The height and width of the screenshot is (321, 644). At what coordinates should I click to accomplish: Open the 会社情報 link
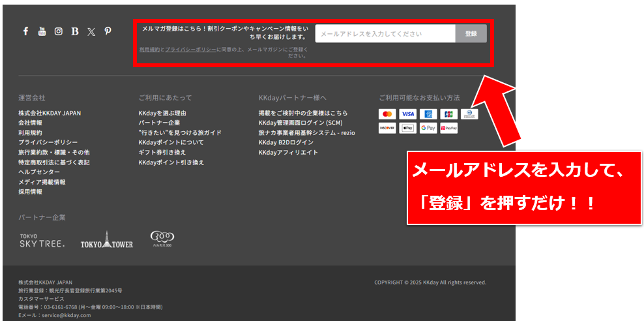point(30,123)
